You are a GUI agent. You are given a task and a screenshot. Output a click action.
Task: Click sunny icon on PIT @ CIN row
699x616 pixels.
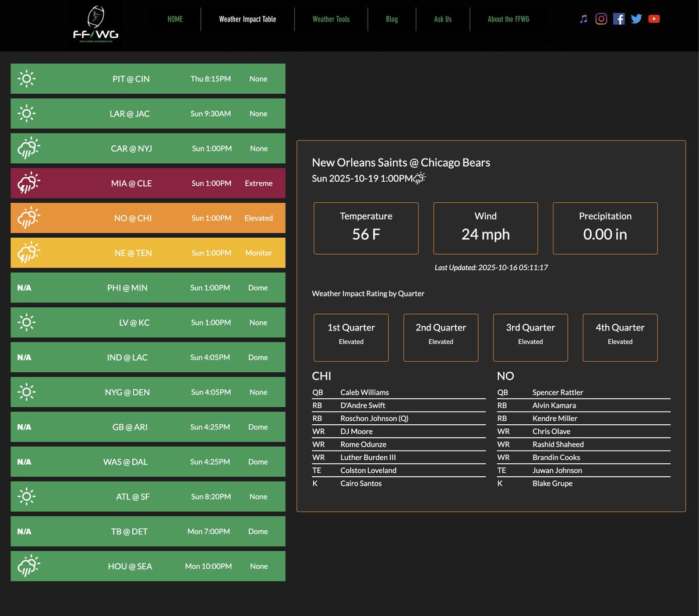click(26, 79)
